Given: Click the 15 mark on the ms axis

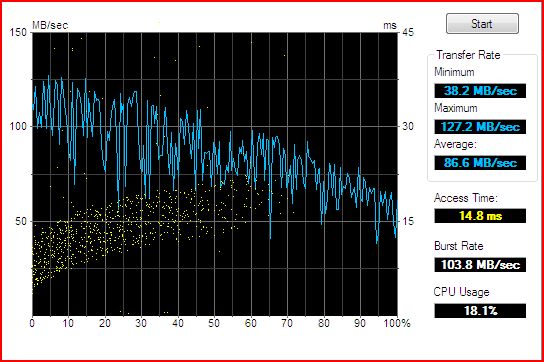Looking at the screenshot, I should tap(408, 221).
